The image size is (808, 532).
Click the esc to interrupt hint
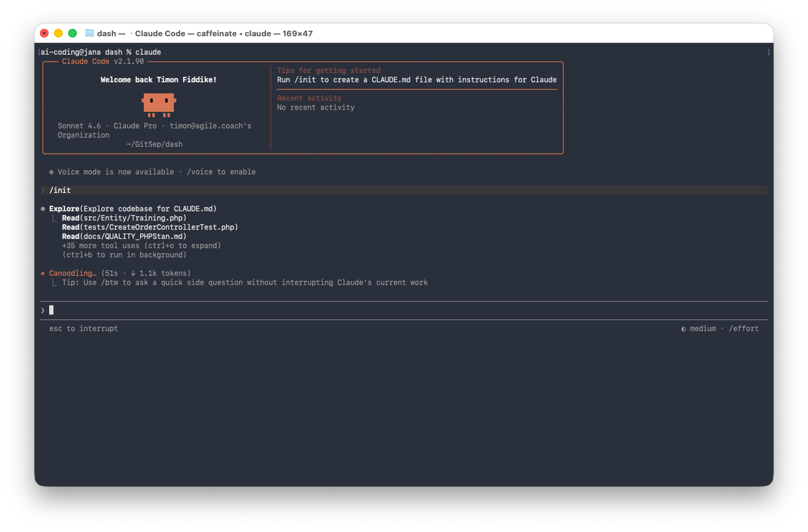(84, 329)
